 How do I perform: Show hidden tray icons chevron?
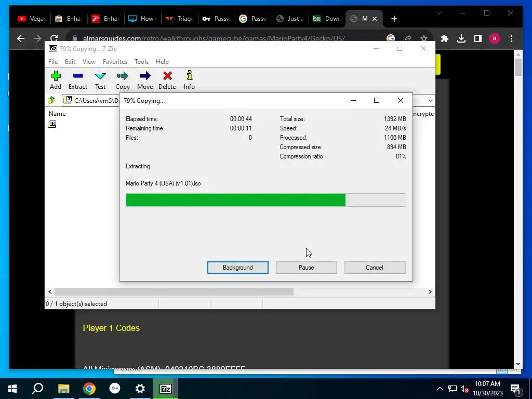pos(440,389)
